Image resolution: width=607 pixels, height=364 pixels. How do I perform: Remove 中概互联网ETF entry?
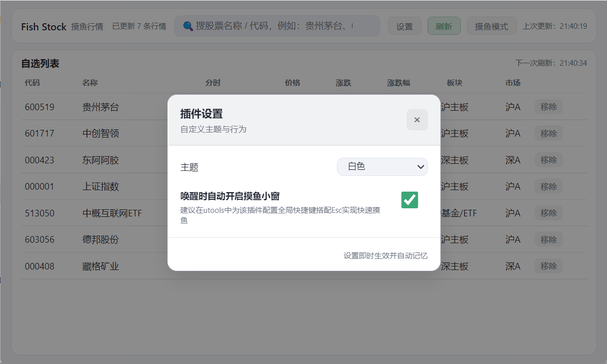(548, 213)
